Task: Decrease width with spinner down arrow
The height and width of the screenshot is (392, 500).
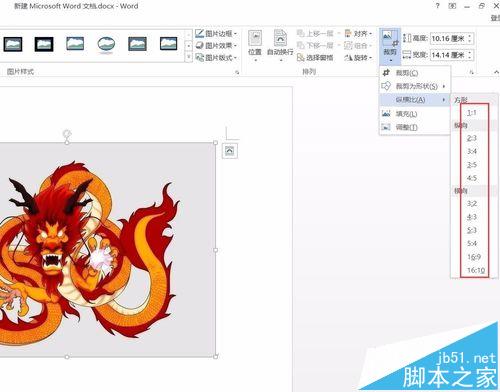Action: pyautogui.click(x=470, y=58)
